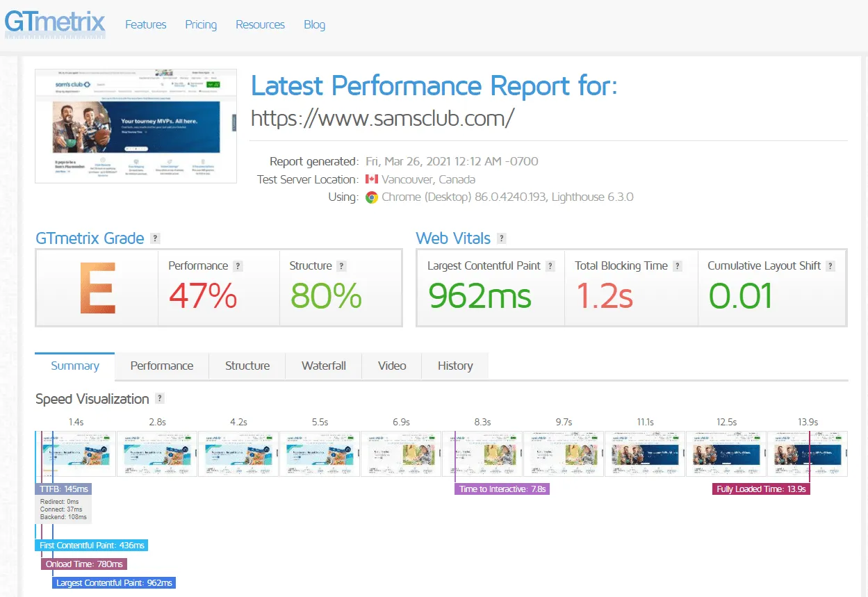
Task: Visit the Blog link
Action: point(314,24)
